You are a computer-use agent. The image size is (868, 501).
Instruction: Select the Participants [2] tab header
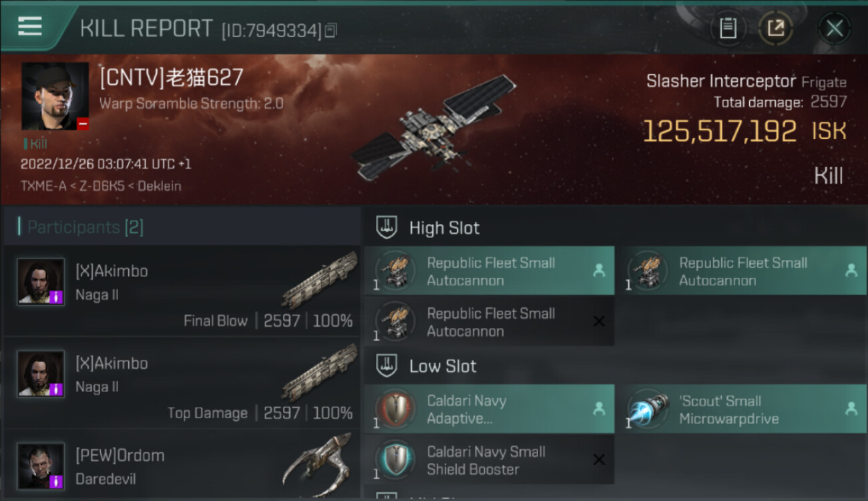coord(85,227)
